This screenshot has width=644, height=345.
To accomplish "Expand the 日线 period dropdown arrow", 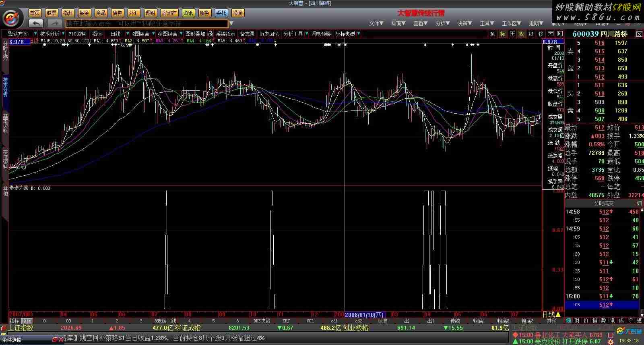I will pos(128,34).
